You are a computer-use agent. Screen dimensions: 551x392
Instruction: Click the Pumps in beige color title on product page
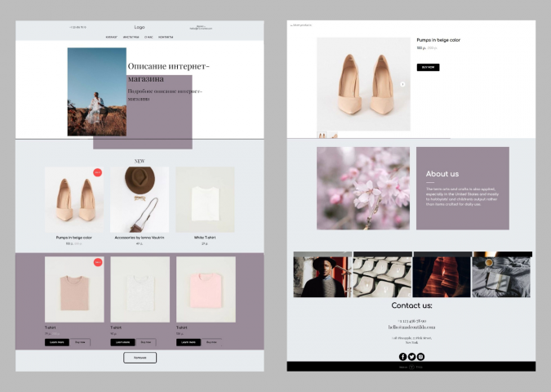pyautogui.click(x=438, y=40)
